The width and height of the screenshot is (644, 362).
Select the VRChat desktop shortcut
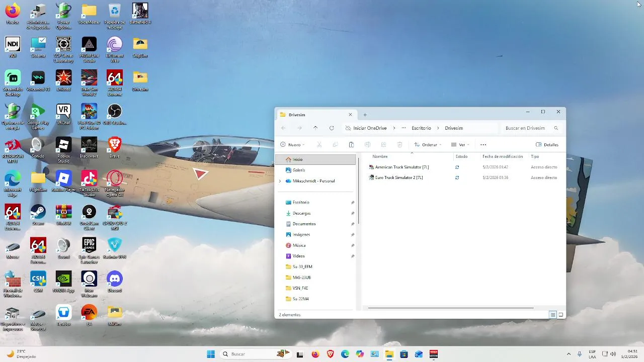(x=63, y=114)
